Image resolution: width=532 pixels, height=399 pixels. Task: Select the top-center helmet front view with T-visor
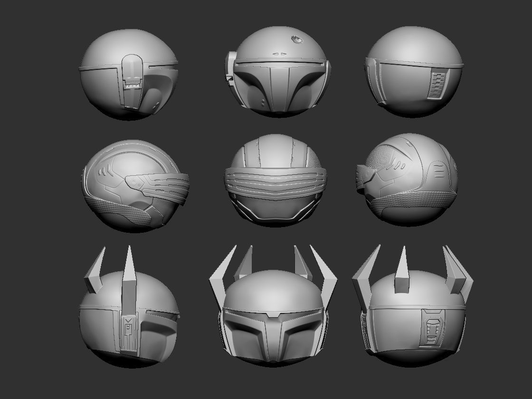pos(278,71)
